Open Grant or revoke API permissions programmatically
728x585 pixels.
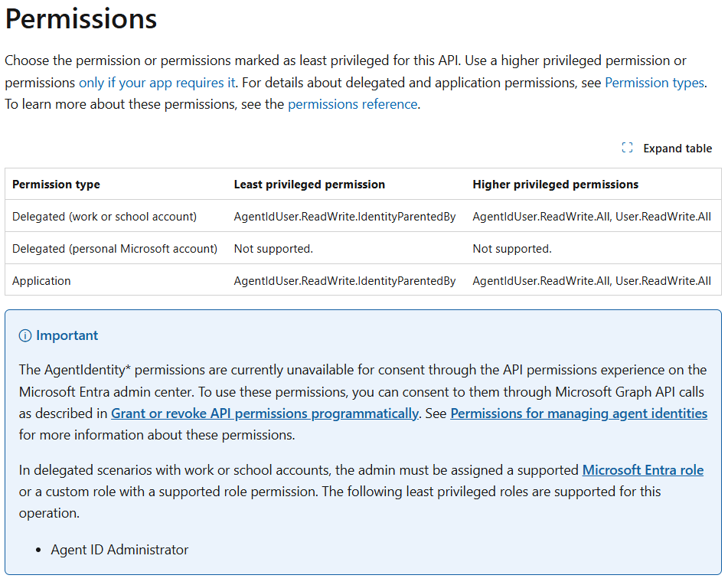pyautogui.click(x=264, y=413)
